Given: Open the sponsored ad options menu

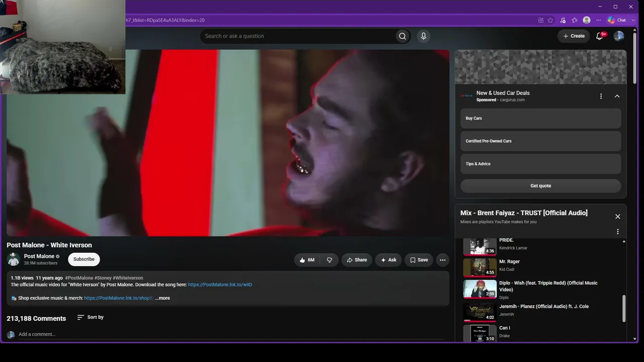Looking at the screenshot, I should tap(601, 96).
